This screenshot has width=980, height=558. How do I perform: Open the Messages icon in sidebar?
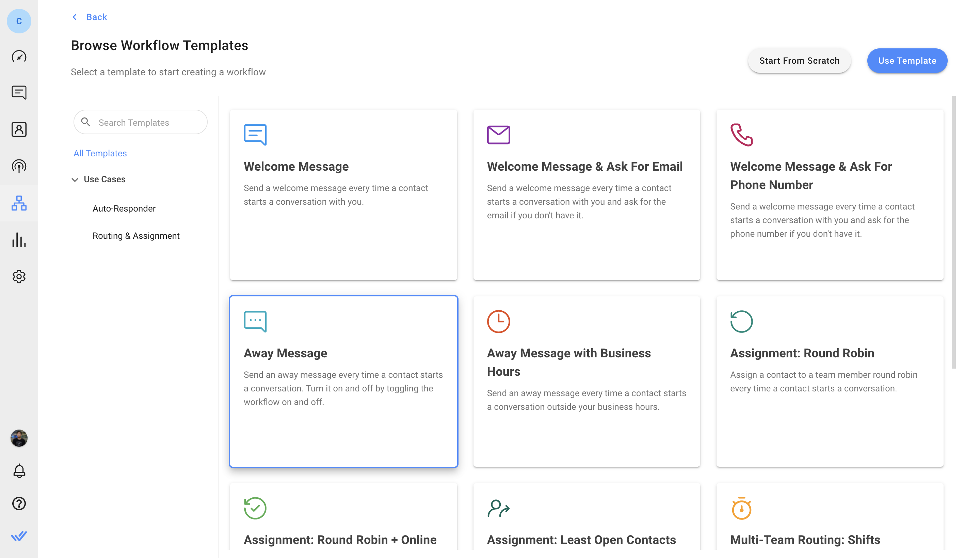point(19,92)
